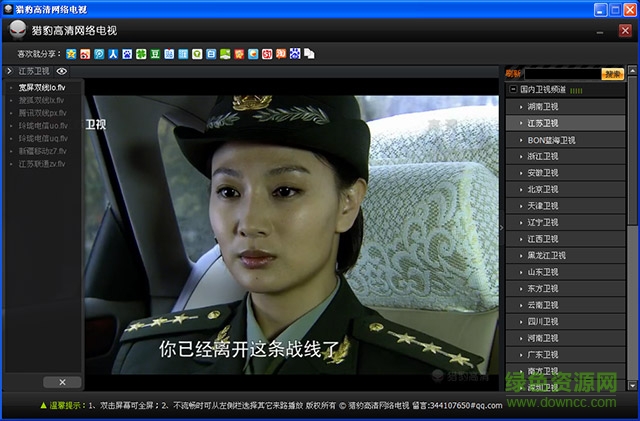Click the Baidu paw share icon

coord(128,53)
